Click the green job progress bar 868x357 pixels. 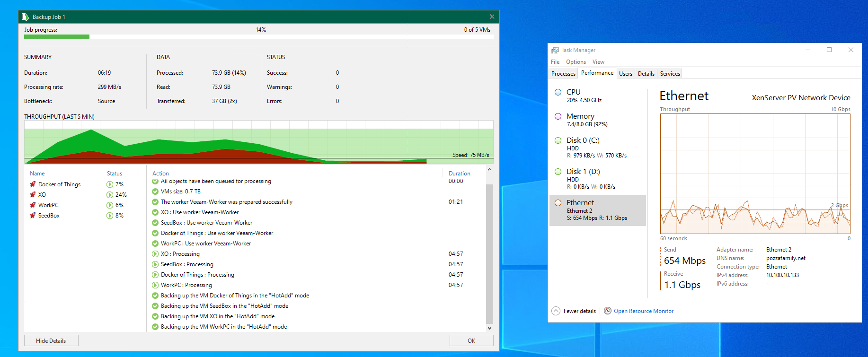57,37
